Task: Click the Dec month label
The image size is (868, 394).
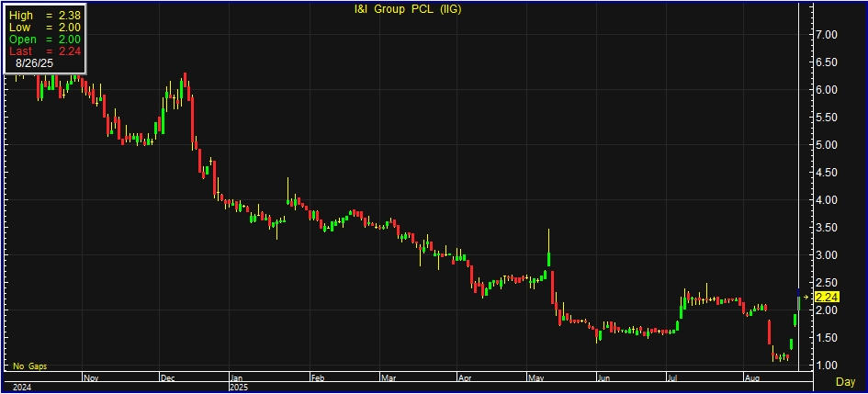Action: tap(168, 377)
